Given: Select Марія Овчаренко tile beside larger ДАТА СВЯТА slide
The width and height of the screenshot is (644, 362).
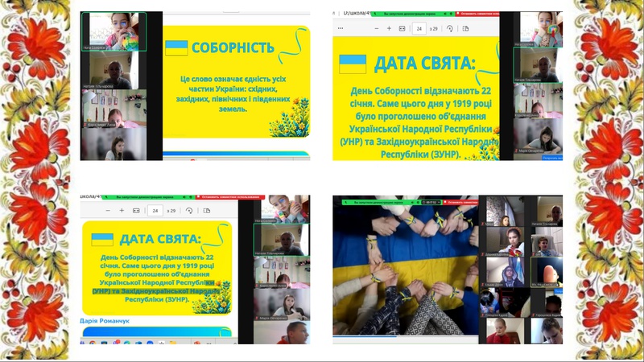Looking at the screenshot, I should coord(538,136).
